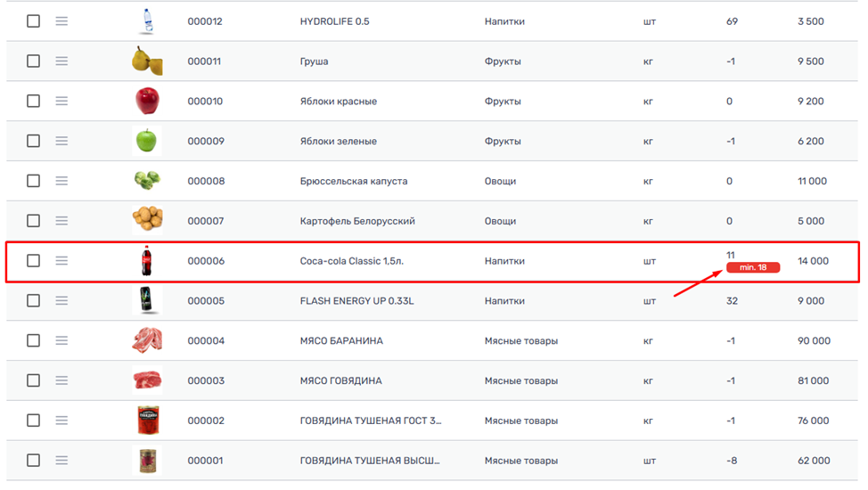The width and height of the screenshot is (868, 490).
Task: Click the red apple product image
Action: tap(147, 101)
